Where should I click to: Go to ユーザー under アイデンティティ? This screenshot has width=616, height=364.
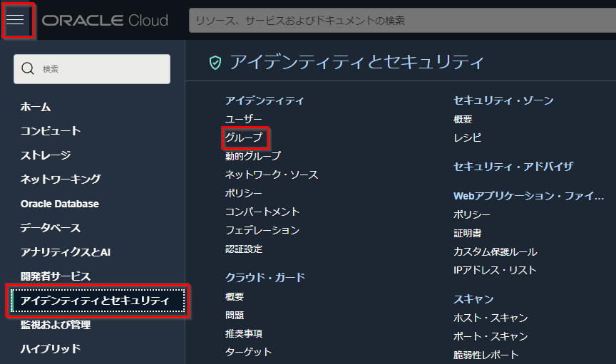tap(244, 119)
